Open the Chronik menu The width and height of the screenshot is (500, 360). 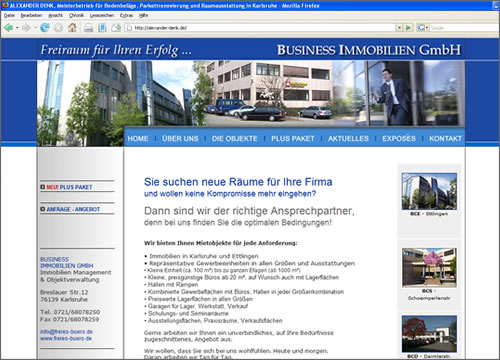pyautogui.click(x=76, y=15)
